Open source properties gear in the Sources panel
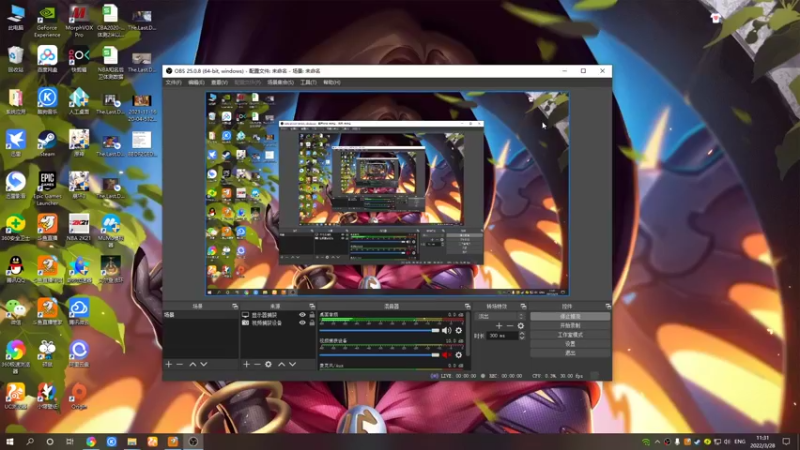 point(268,364)
